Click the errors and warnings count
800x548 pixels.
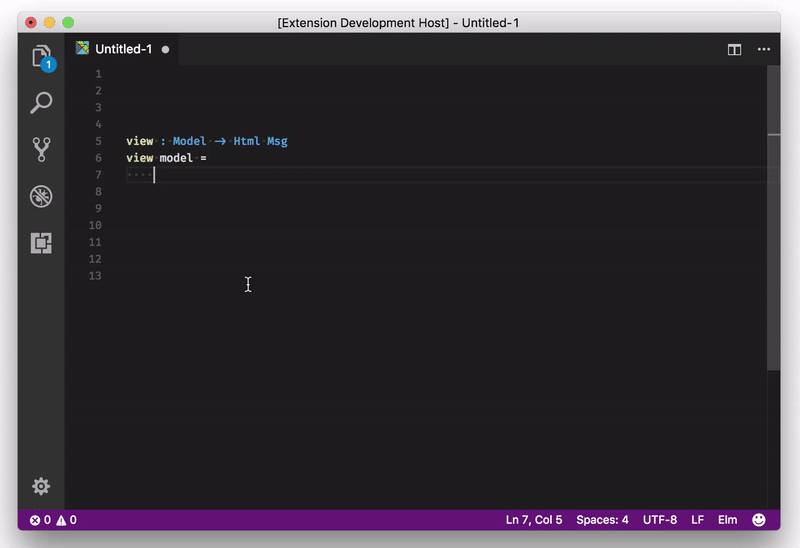(53, 520)
